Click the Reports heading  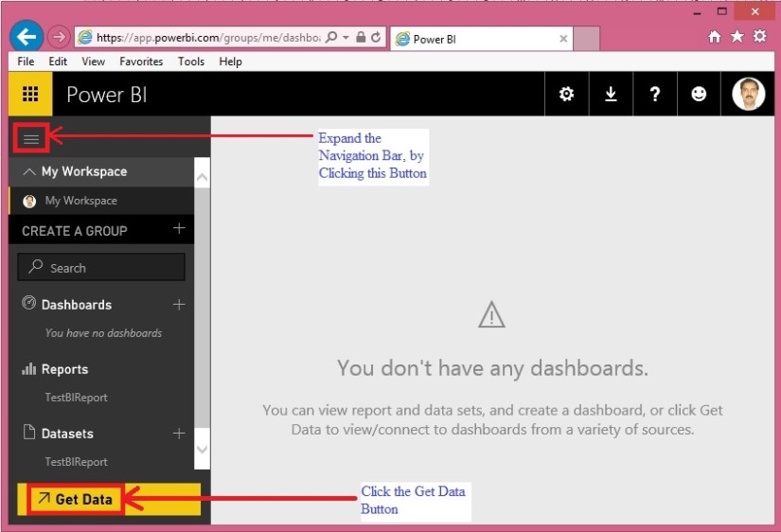click(x=64, y=369)
